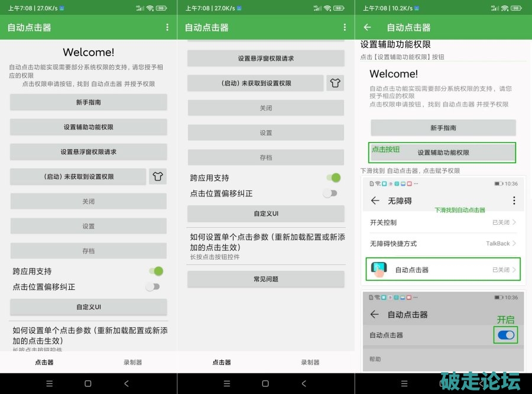
Task: Toggle the 开启 switch for 自动点击器
Action: point(505,335)
